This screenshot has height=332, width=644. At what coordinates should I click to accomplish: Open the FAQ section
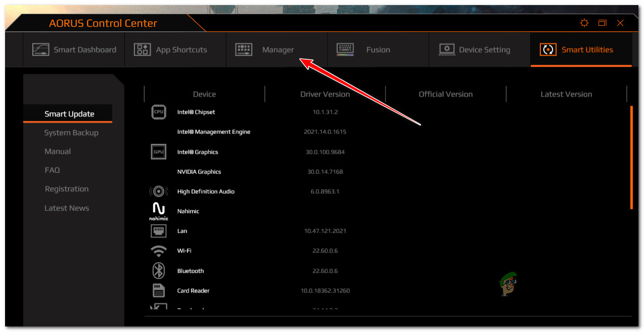[x=52, y=170]
